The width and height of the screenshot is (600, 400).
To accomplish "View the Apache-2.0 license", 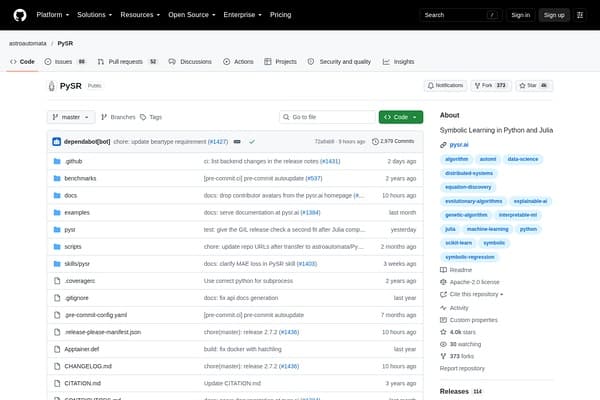I will (470, 282).
